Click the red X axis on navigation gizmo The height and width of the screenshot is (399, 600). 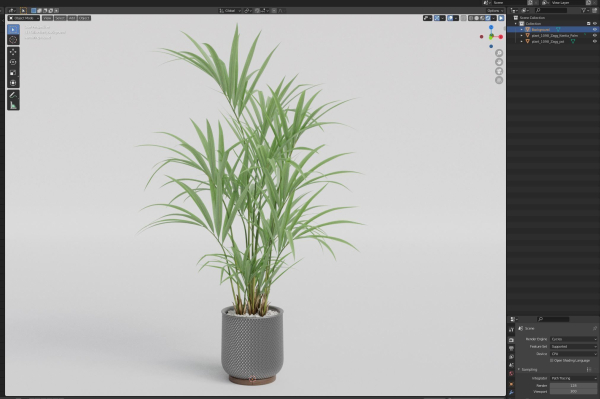pyautogui.click(x=501, y=37)
